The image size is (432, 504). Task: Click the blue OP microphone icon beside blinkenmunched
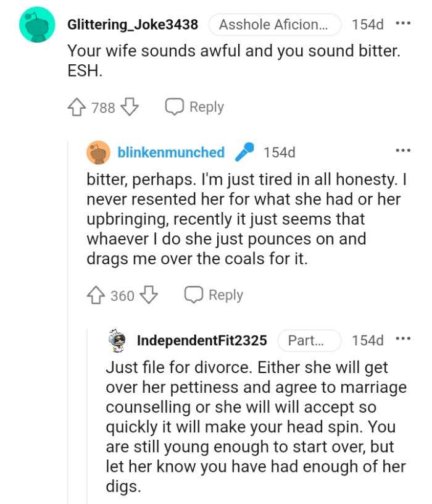click(x=245, y=152)
